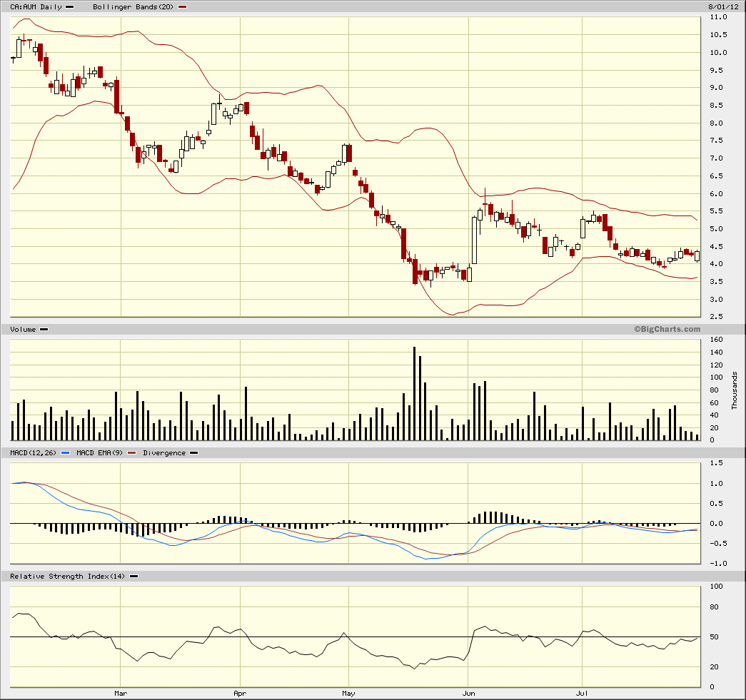Click the 7.0 price axis label

[717, 158]
